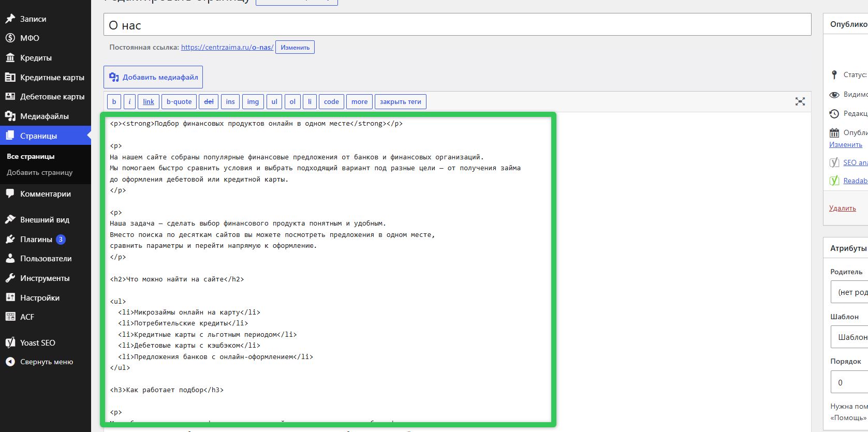
Task: Click the published date calendar icon
Action: tap(834, 133)
